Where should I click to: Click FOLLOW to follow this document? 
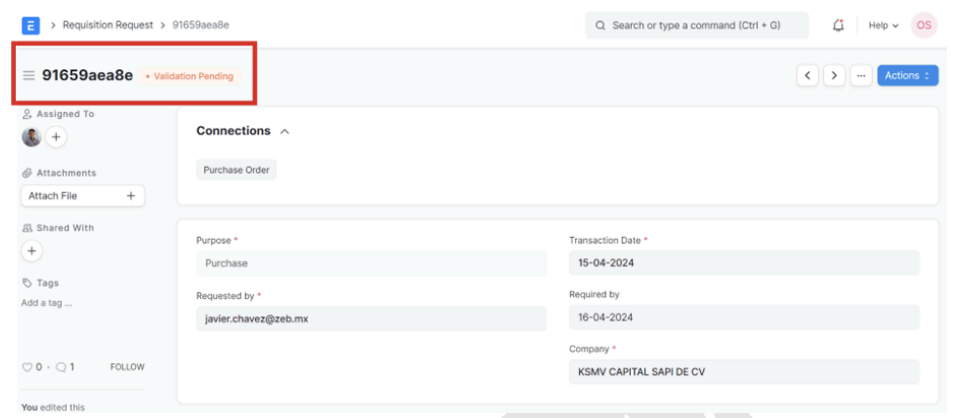click(127, 367)
